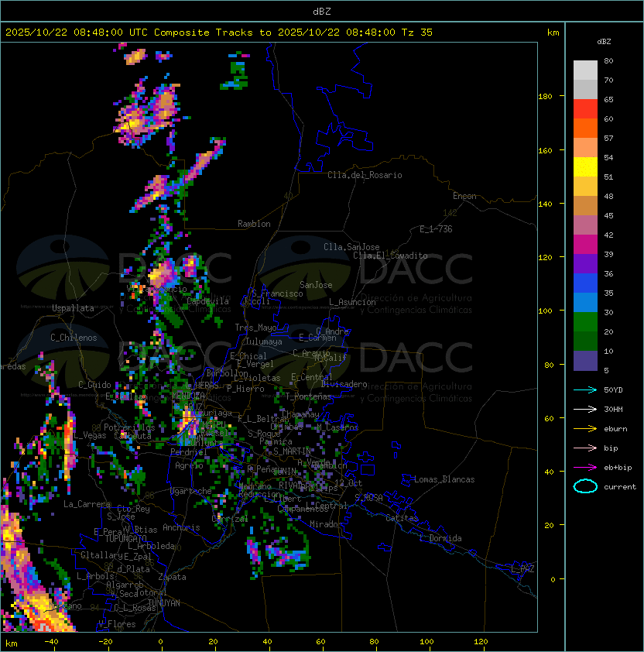
Task: Click the Anchoris map label
Action: (181, 527)
